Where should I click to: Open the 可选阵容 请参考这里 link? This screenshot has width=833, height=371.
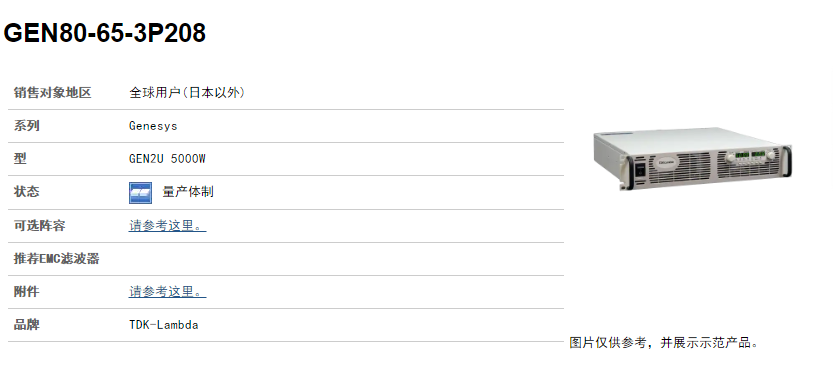tap(167, 225)
